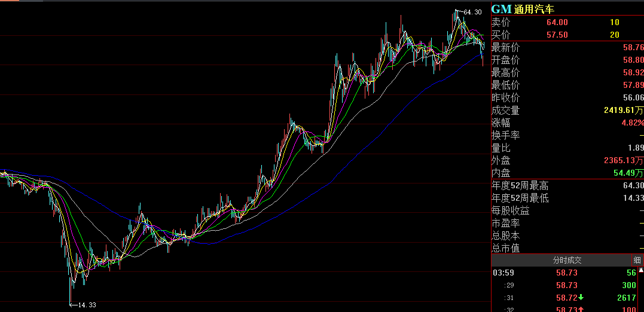The height and width of the screenshot is (312, 644).
Task: Click the sell volume 10
Action: point(615,22)
